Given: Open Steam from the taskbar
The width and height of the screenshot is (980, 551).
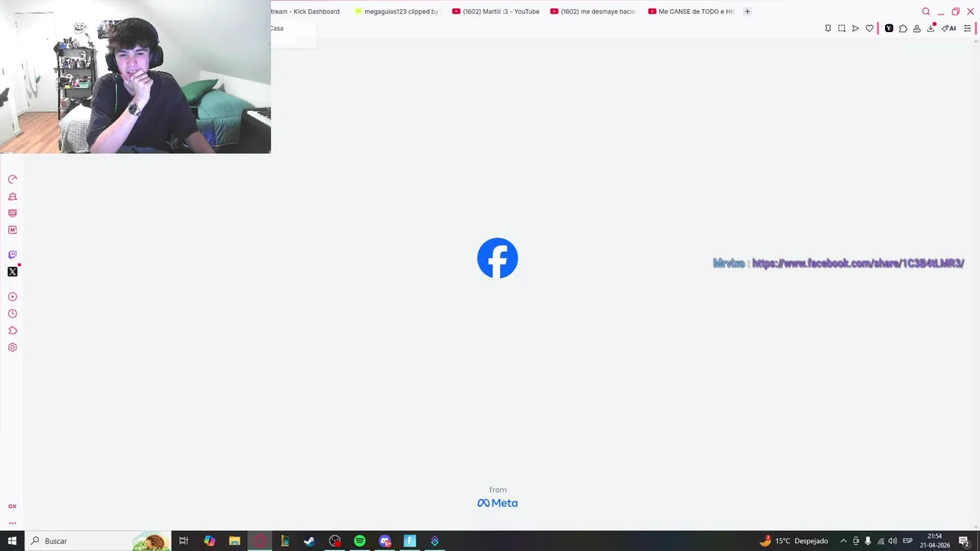Looking at the screenshot, I should point(309,541).
